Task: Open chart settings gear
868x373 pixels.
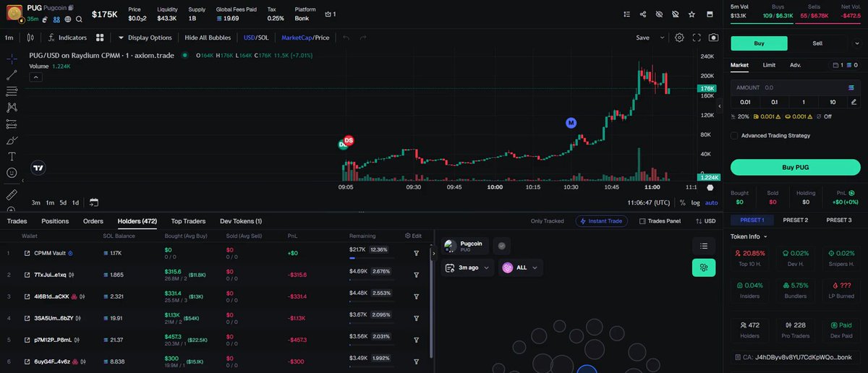Action: pos(679,38)
